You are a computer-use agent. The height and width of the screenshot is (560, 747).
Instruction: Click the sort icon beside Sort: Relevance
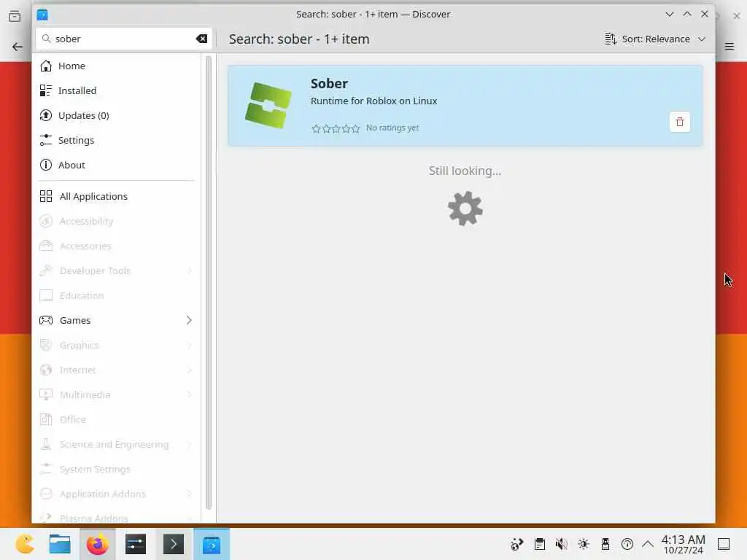[611, 39]
